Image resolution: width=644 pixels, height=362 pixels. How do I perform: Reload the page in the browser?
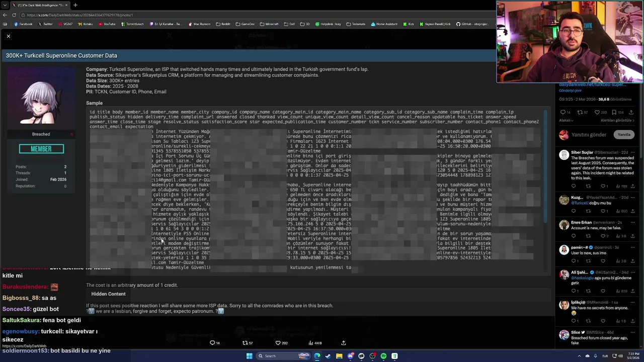click(14, 15)
